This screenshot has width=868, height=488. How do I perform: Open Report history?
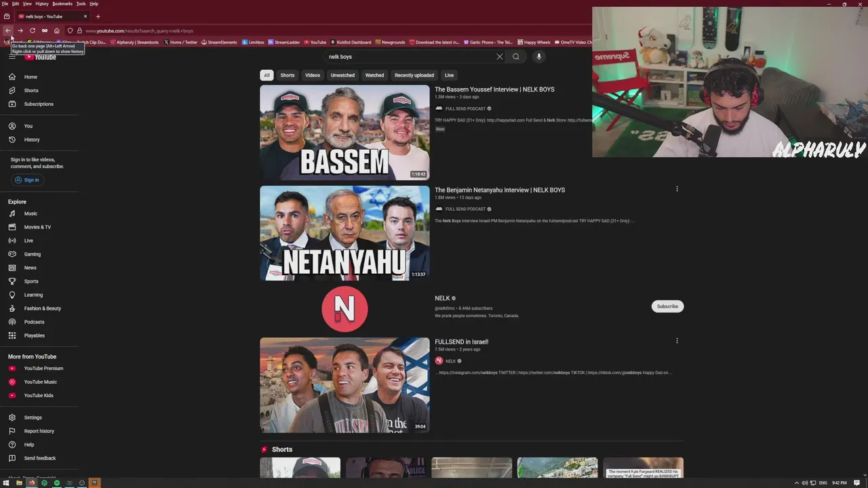point(39,431)
